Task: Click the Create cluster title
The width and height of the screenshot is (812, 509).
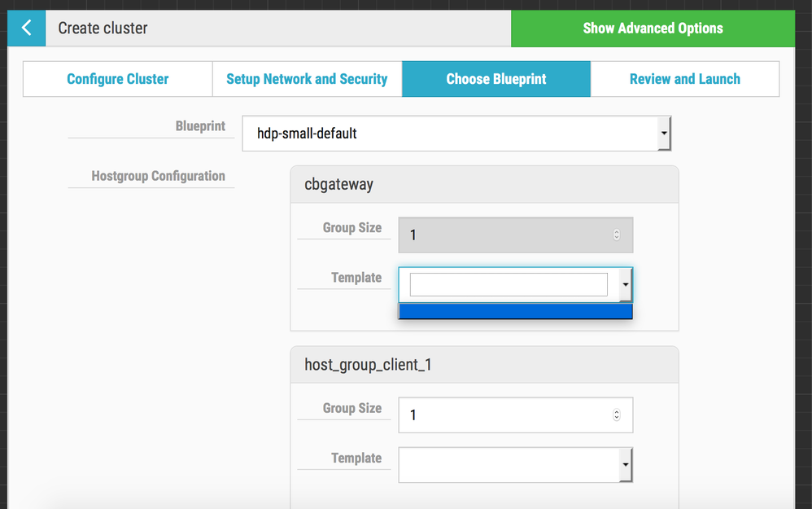Action: pos(103,29)
